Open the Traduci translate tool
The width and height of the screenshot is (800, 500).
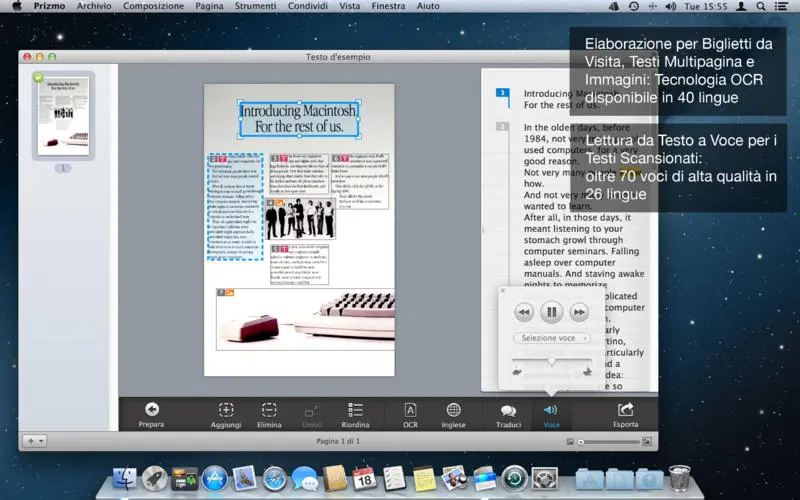508,409
